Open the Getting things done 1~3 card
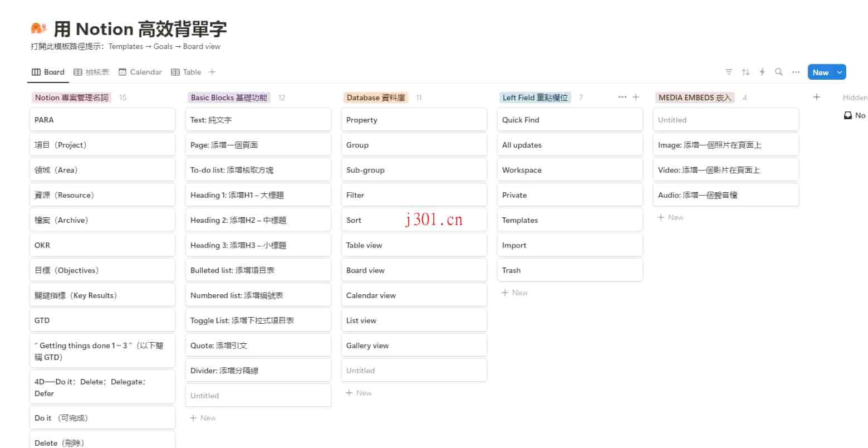The width and height of the screenshot is (868, 448). pos(102,351)
